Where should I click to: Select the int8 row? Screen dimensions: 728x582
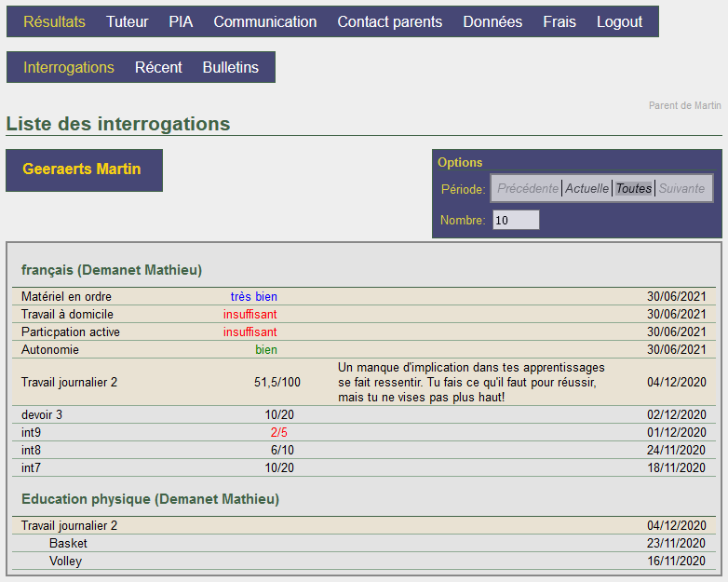click(x=364, y=450)
